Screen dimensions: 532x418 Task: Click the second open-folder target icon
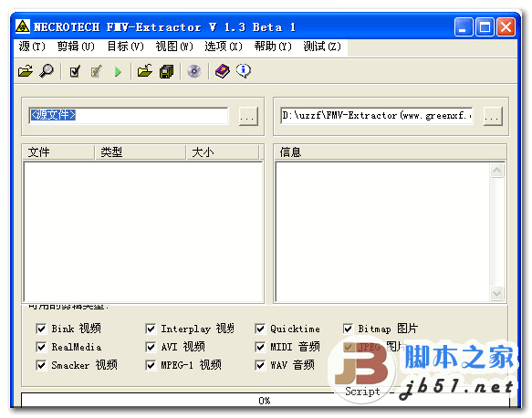coord(145,71)
